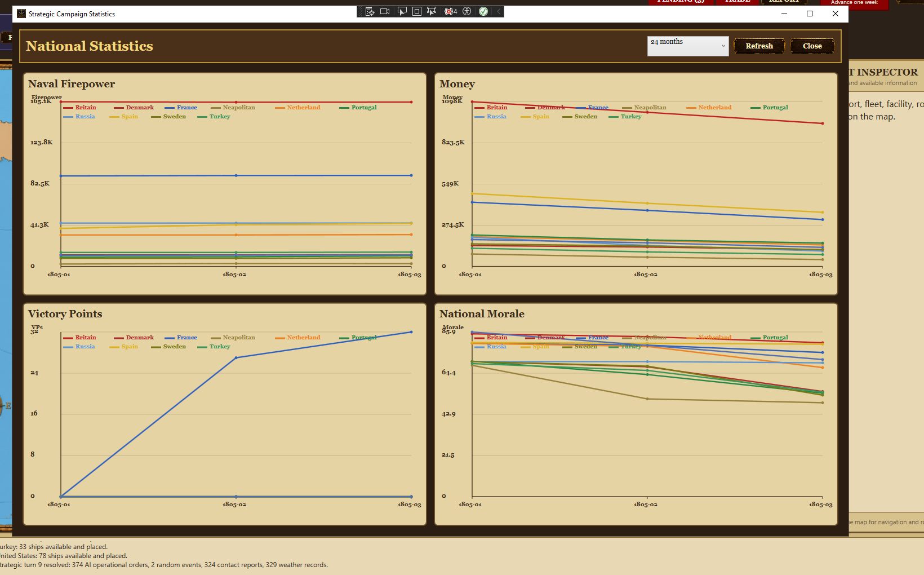Maximize the Strategic Campaign Statistics window

[810, 14]
